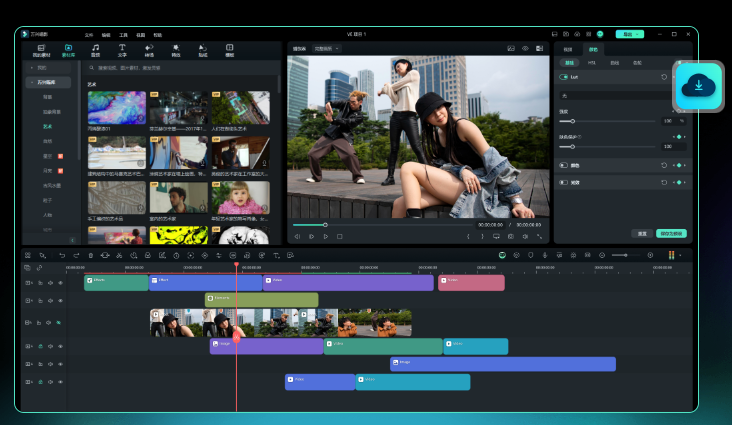
Task: Click the stop square button under preview
Action: point(340,236)
